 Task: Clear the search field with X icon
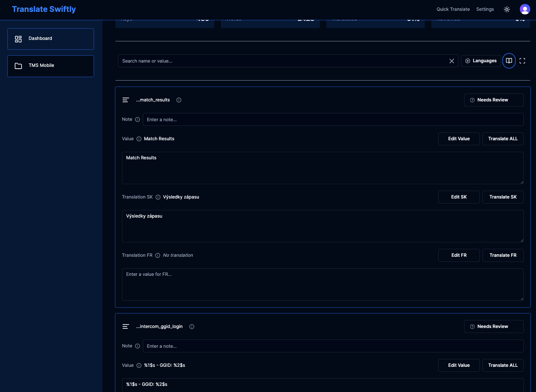coord(451,61)
